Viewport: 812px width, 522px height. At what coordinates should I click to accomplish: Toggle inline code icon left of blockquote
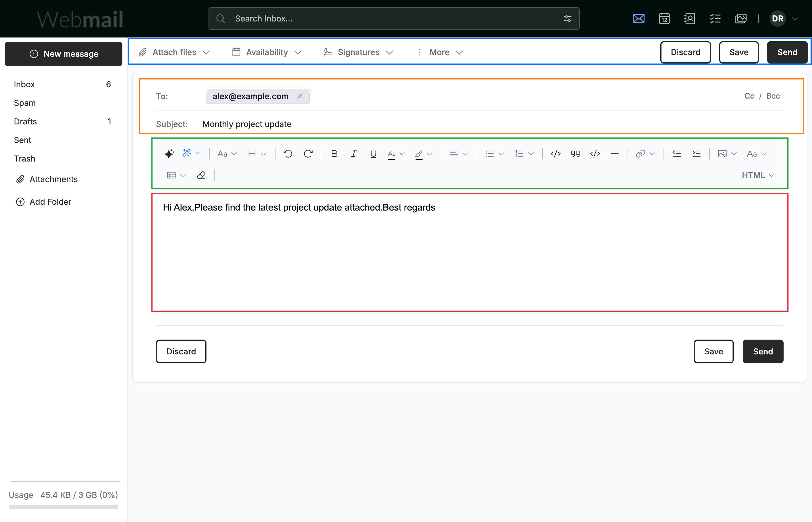point(555,154)
